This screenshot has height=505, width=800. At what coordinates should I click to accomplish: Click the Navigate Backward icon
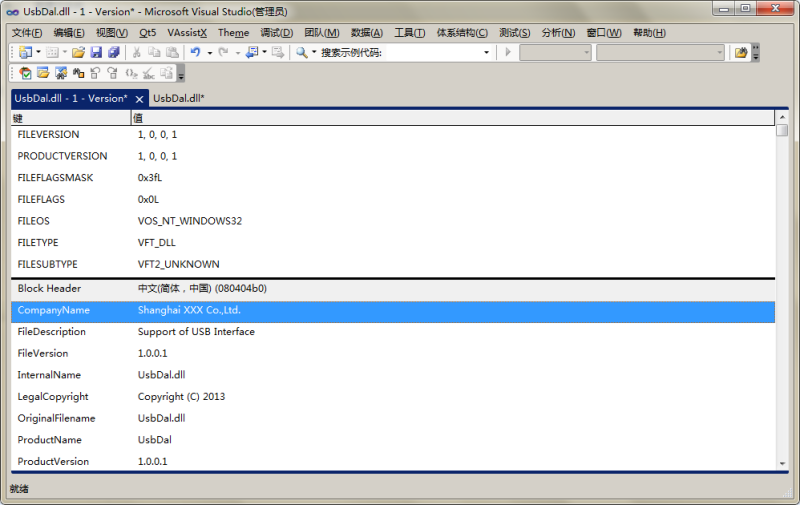(251, 52)
